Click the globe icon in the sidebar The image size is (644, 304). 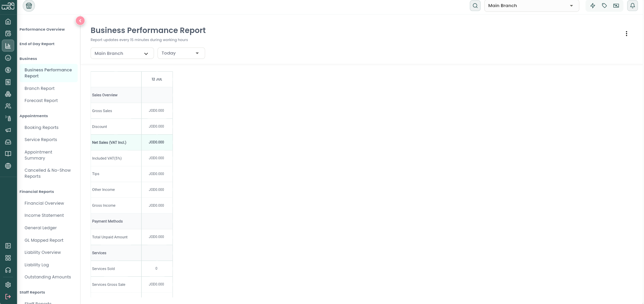tap(8, 166)
